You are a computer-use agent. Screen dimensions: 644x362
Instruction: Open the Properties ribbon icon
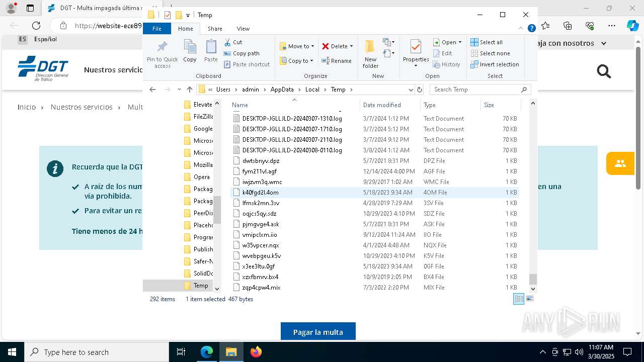pyautogui.click(x=416, y=53)
